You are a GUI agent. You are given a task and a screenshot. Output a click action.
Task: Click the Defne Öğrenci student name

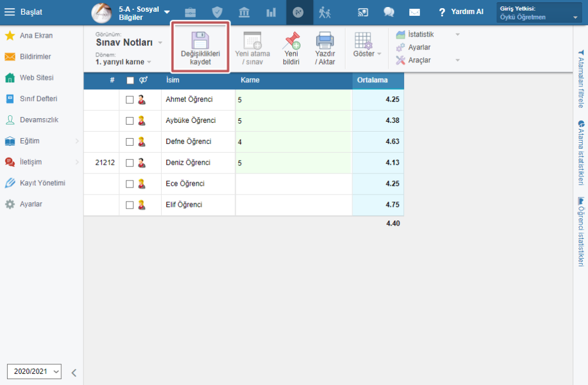coord(188,142)
